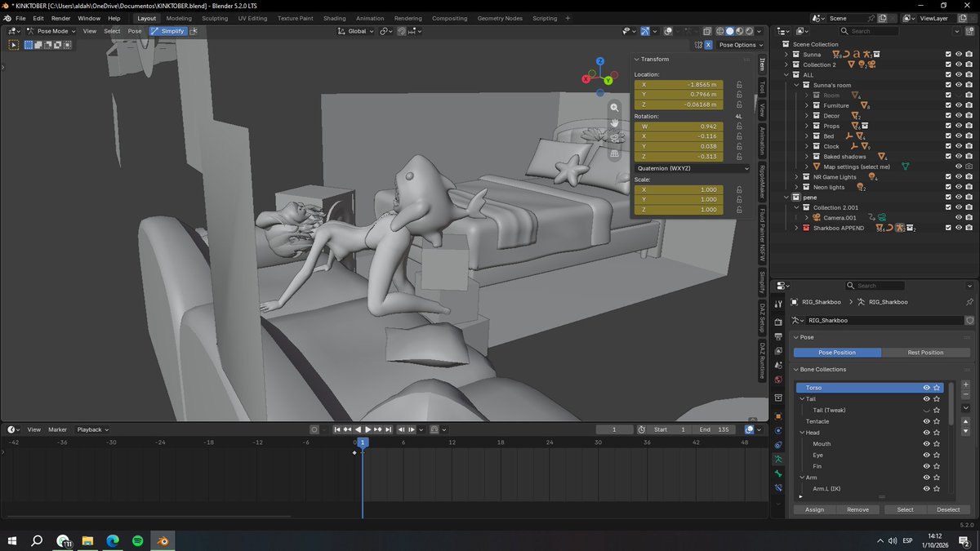This screenshot has width=980, height=551.
Task: Open the Geometry Nodes workspace tab
Action: pos(500,18)
